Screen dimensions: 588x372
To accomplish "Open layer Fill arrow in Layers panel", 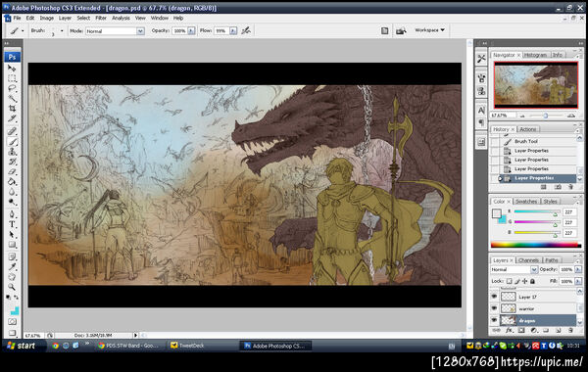I will [578, 281].
